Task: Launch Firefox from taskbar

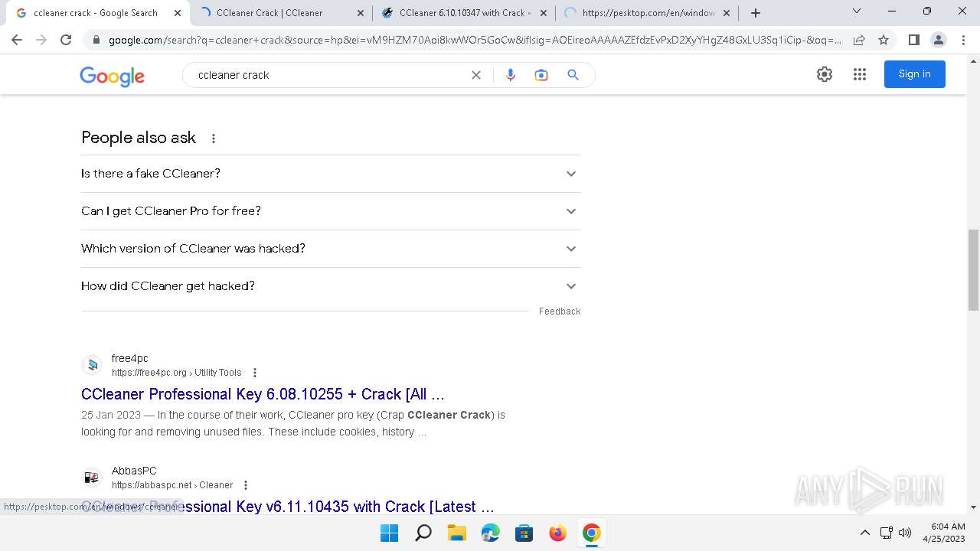Action: coord(558,533)
